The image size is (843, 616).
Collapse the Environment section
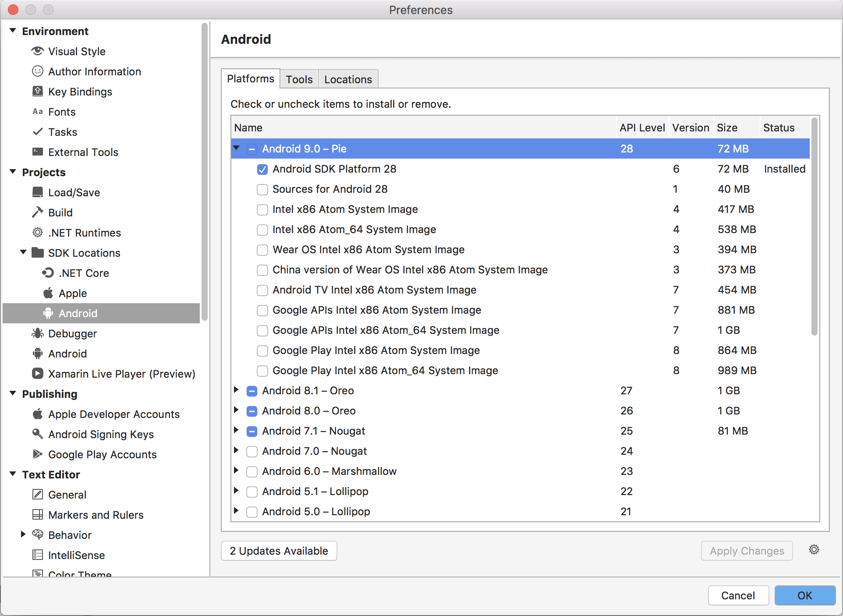click(13, 31)
